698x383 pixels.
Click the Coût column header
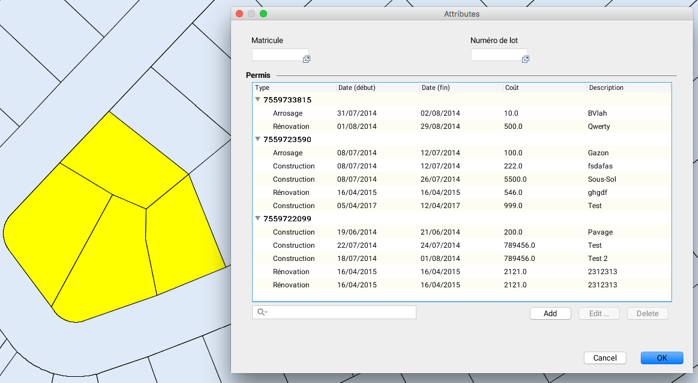coord(544,88)
